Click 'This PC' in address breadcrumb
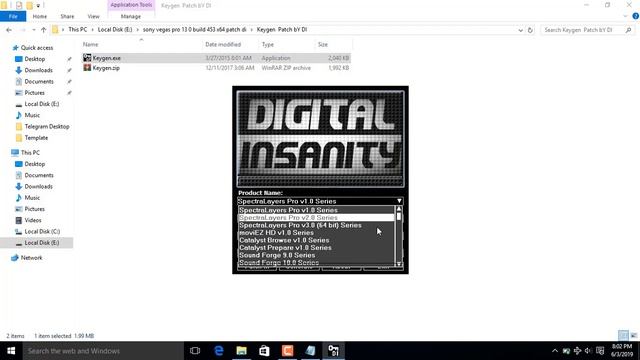 pyautogui.click(x=78, y=30)
